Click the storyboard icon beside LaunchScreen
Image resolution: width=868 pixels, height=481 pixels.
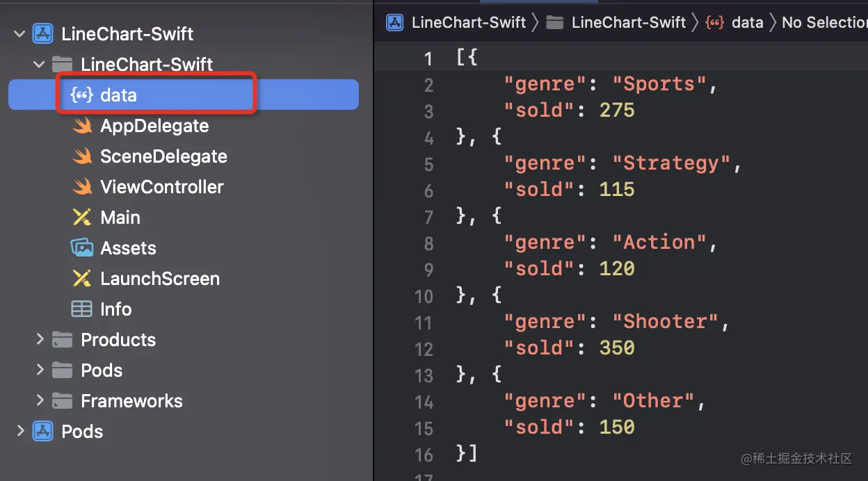point(82,279)
